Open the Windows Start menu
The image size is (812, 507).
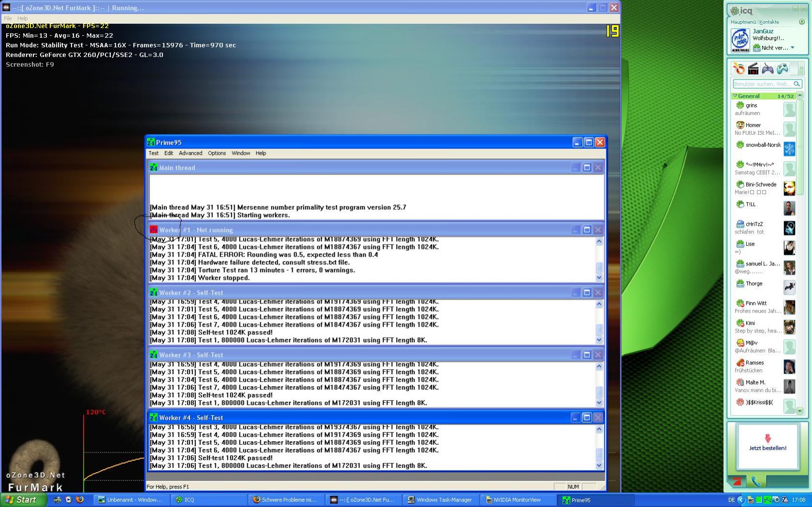[23, 500]
